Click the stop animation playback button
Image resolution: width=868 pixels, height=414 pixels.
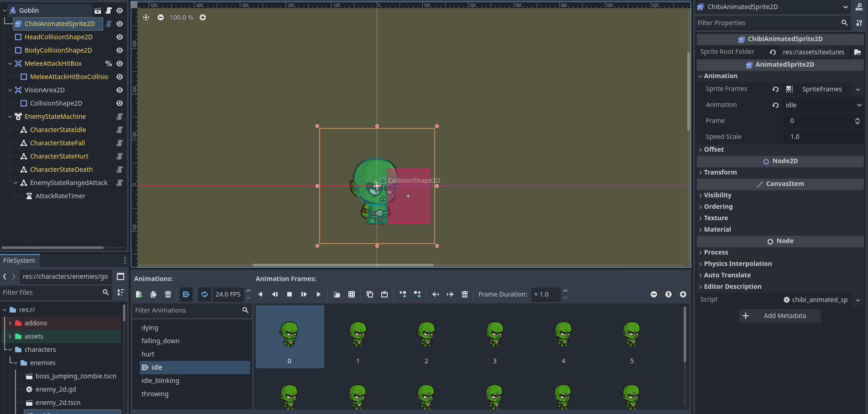click(289, 294)
